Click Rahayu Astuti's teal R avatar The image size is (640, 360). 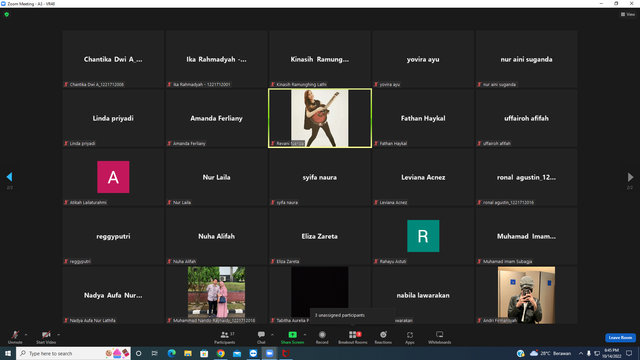click(x=423, y=236)
